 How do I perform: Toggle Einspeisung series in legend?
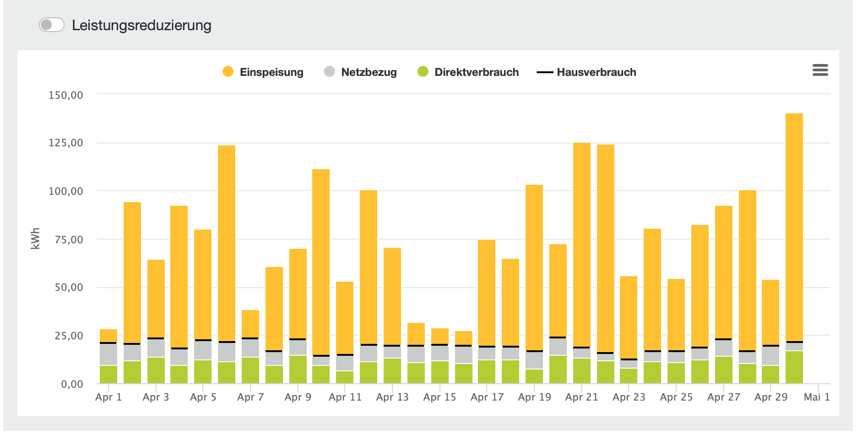[x=263, y=72]
